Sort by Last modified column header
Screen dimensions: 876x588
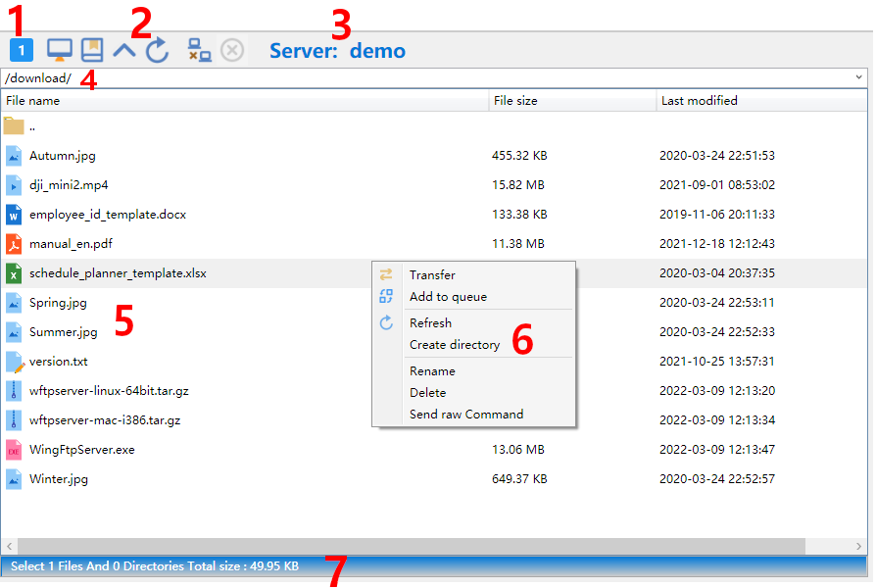(x=761, y=101)
